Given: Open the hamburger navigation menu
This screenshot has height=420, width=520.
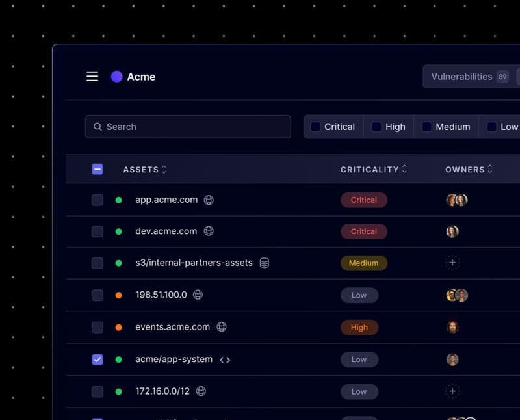Looking at the screenshot, I should tap(92, 76).
